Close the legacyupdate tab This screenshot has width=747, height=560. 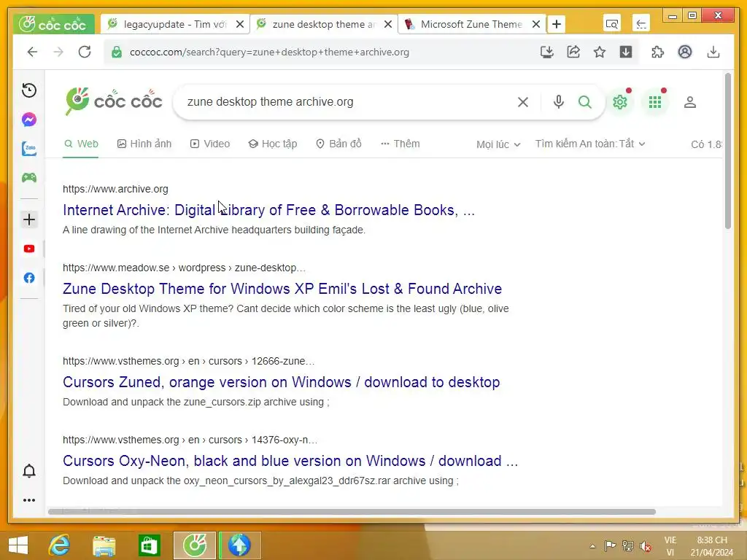[240, 24]
